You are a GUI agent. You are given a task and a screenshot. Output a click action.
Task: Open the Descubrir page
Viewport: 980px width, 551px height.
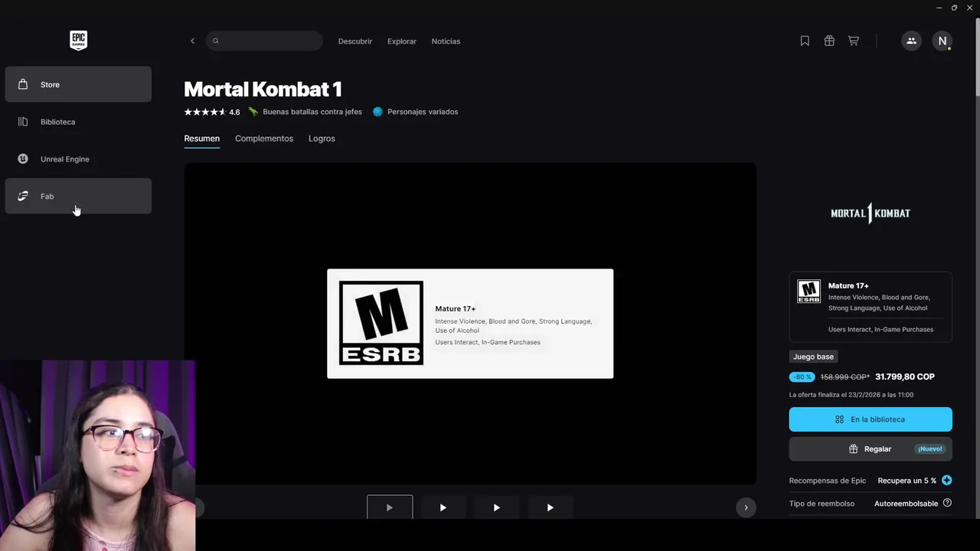pyautogui.click(x=355, y=41)
